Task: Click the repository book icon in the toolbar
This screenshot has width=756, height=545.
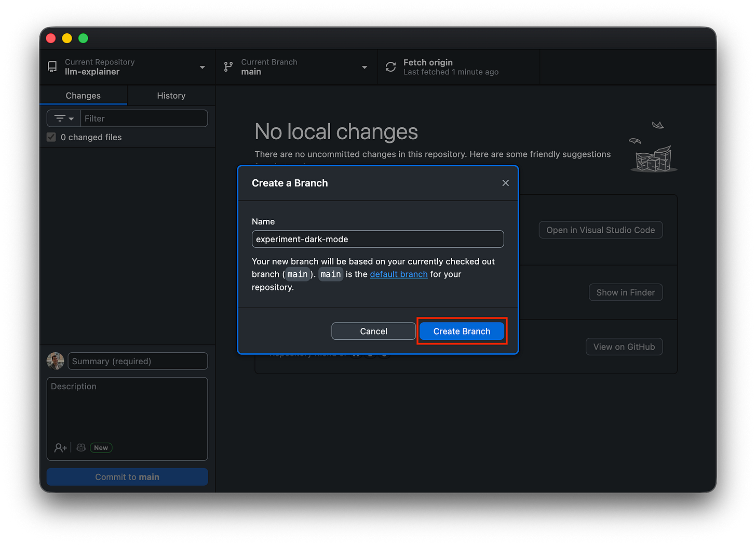Action: tap(51, 67)
